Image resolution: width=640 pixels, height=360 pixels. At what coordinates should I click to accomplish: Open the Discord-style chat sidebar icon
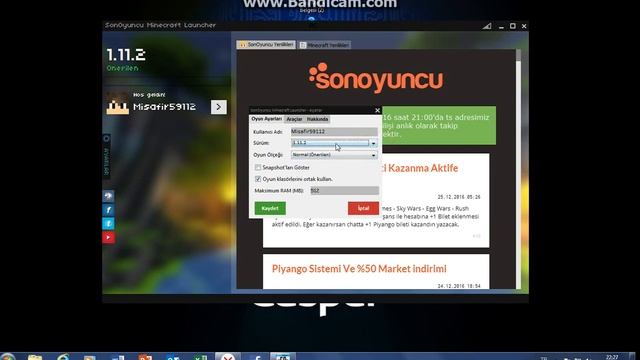pyautogui.click(x=108, y=196)
